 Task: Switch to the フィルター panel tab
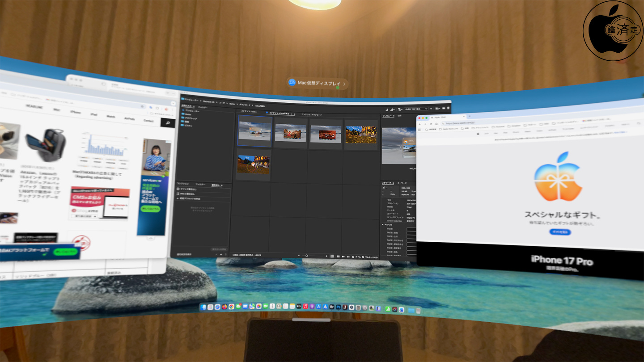(x=200, y=184)
